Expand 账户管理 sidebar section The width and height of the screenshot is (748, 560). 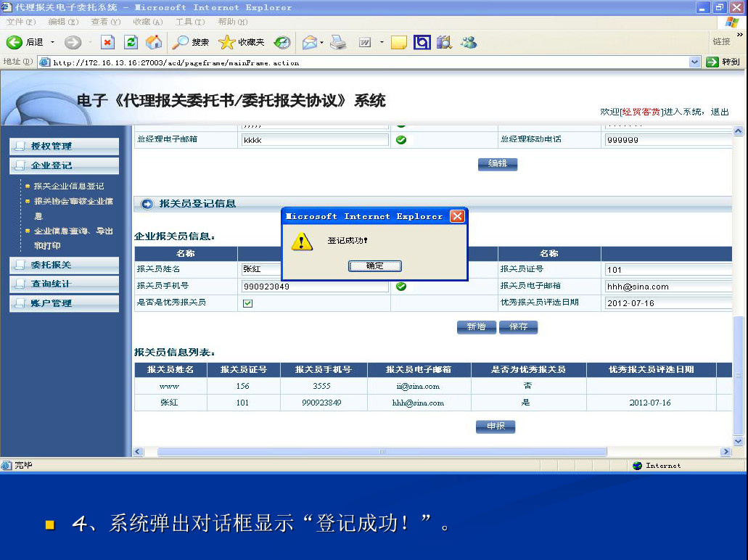[x=65, y=303]
